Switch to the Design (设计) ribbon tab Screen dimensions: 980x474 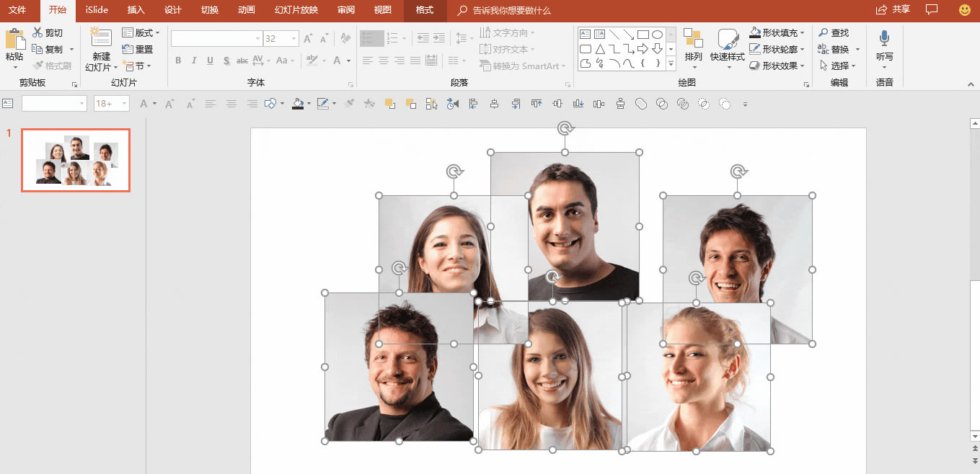point(173,11)
